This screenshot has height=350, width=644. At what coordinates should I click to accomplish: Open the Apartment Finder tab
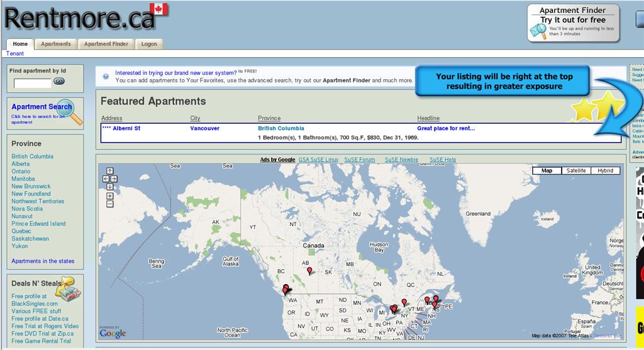(x=106, y=44)
